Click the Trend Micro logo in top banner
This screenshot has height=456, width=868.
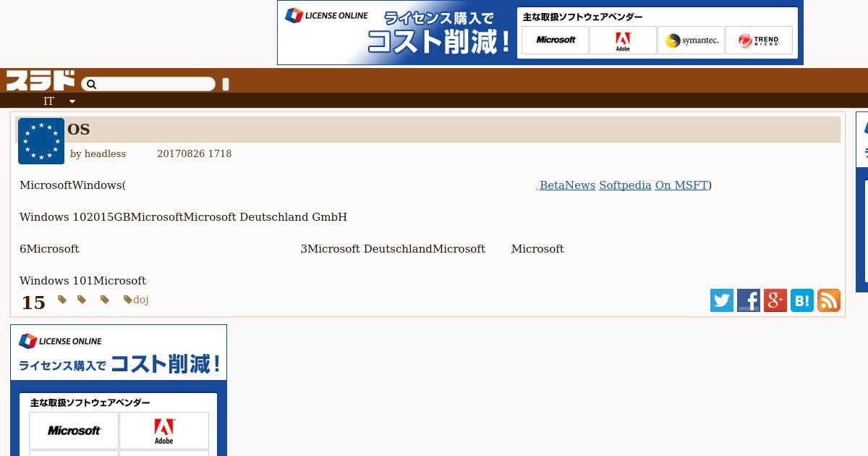coord(759,41)
